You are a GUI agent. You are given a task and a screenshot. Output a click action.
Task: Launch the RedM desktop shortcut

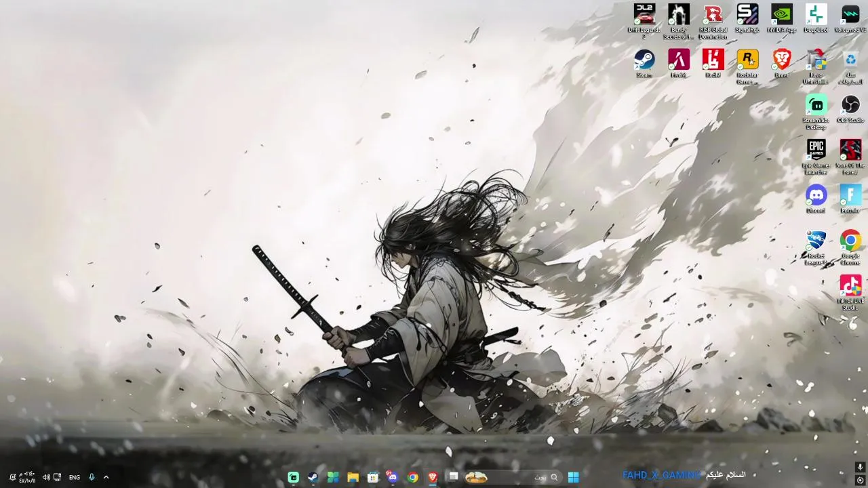click(713, 64)
